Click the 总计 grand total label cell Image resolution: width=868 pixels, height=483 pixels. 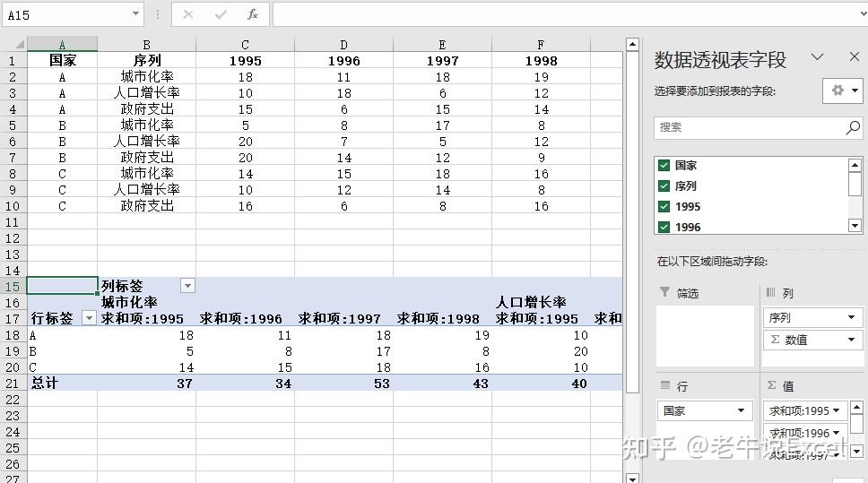pos(62,383)
